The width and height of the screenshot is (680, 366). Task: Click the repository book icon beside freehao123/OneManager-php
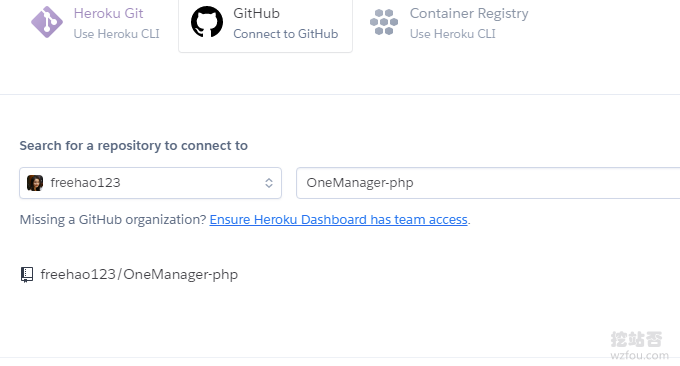click(x=27, y=274)
